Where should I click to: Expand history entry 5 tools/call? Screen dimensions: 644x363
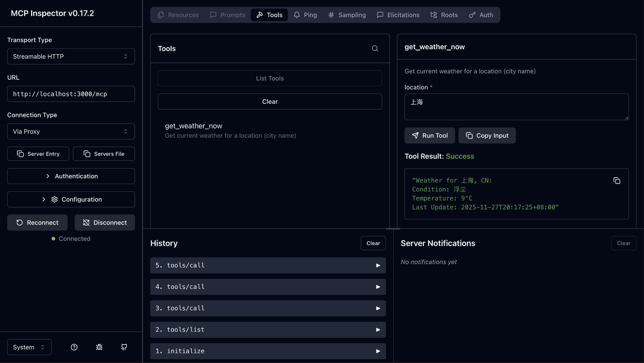pyautogui.click(x=268, y=265)
